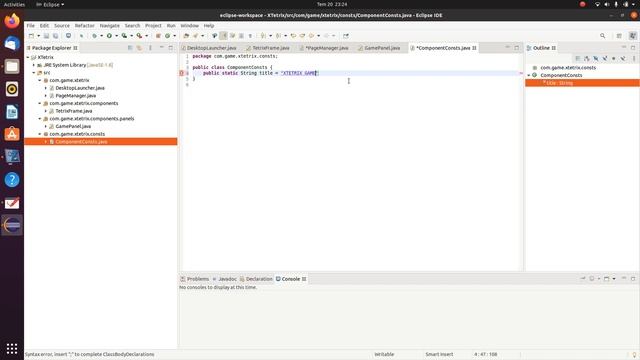Toggle Hide Fields in Outline
The height and width of the screenshot is (360, 640).
596,58
